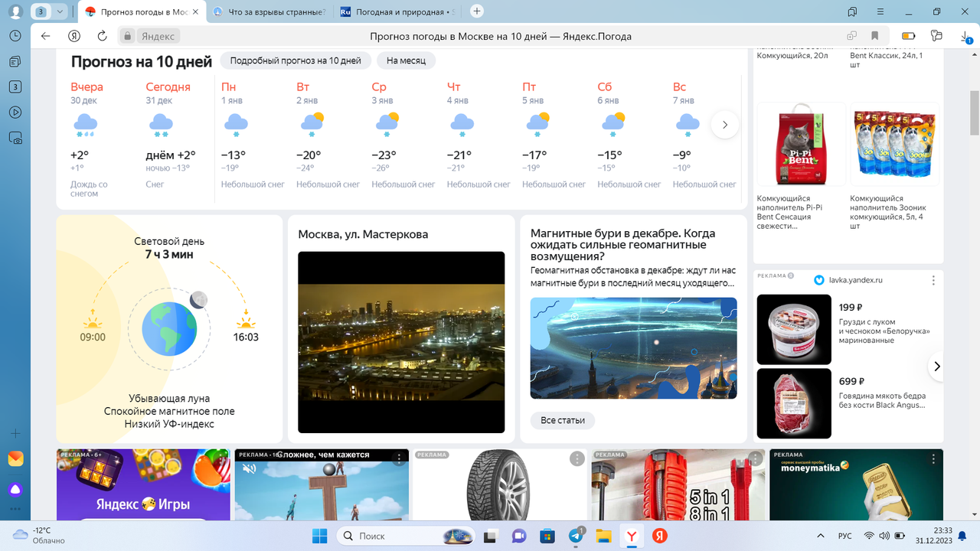Click the 'На месяц' button
The height and width of the screenshot is (551, 980).
(x=406, y=60)
